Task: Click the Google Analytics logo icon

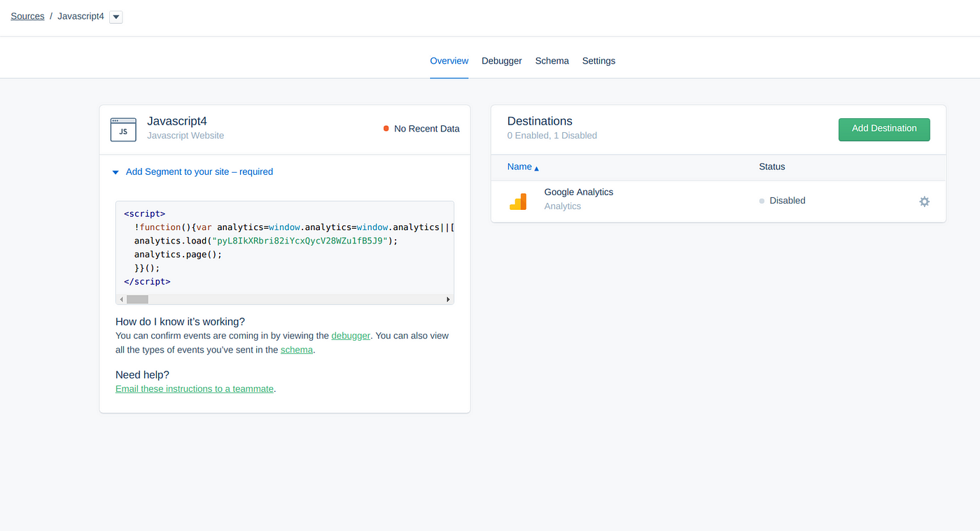Action: 518,201
